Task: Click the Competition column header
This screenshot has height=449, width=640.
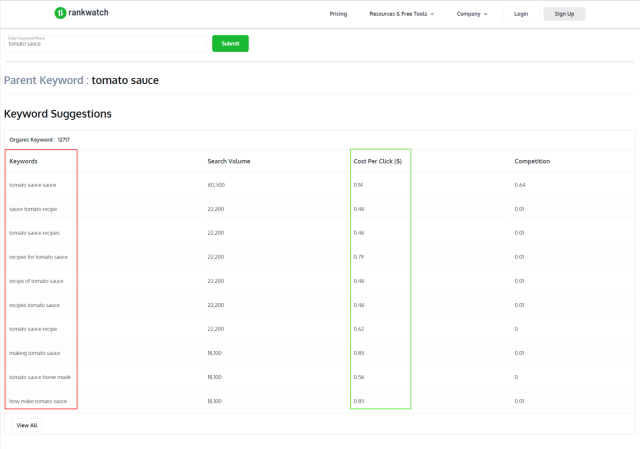Action: [x=532, y=161]
